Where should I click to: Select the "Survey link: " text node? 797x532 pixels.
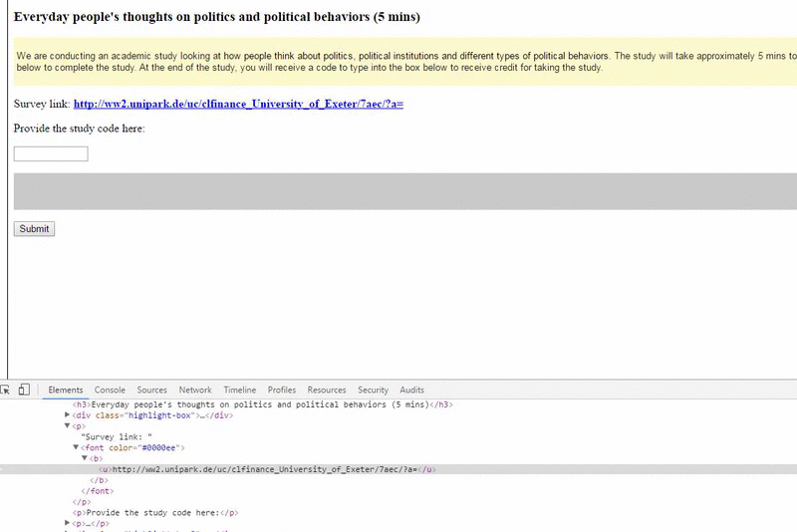point(117,437)
